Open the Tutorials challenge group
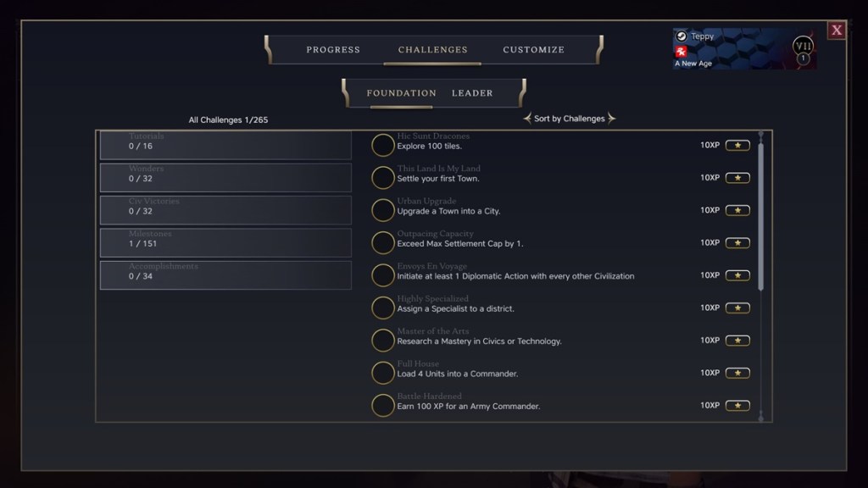This screenshot has height=488, width=868. click(x=225, y=144)
